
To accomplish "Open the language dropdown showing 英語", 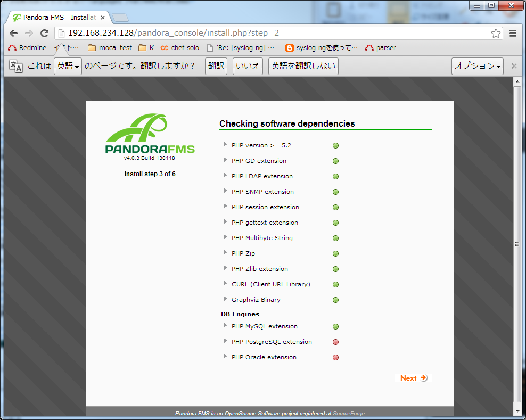I will coord(68,66).
